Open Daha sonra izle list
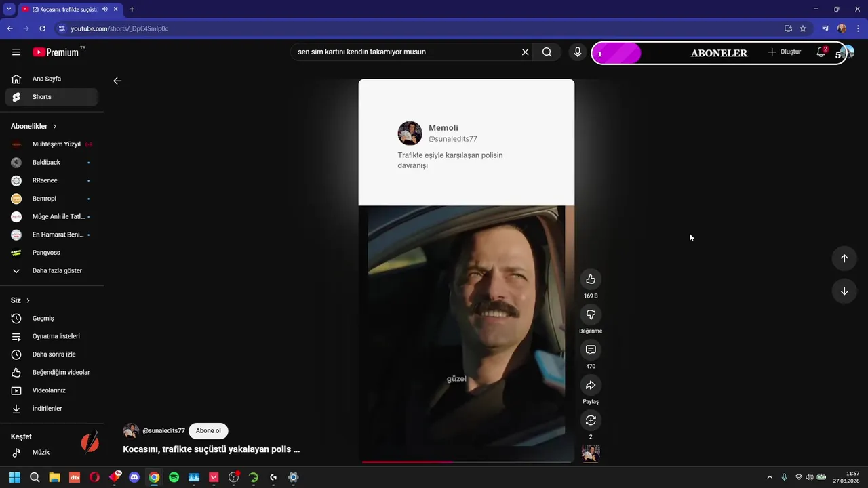Image resolution: width=868 pixels, height=488 pixels. [52, 354]
